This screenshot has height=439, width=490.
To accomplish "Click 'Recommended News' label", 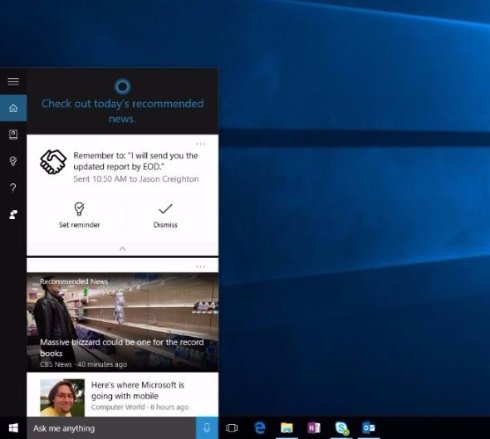I will point(74,282).
